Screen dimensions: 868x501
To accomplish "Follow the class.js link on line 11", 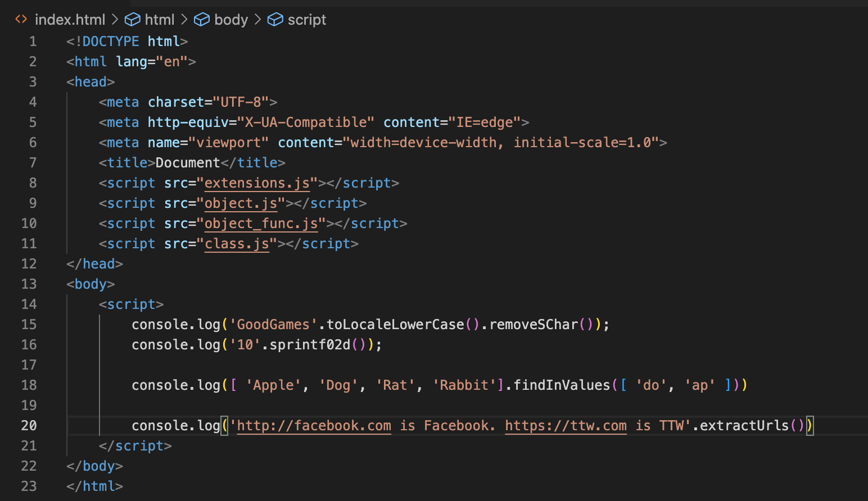I will click(x=237, y=243).
